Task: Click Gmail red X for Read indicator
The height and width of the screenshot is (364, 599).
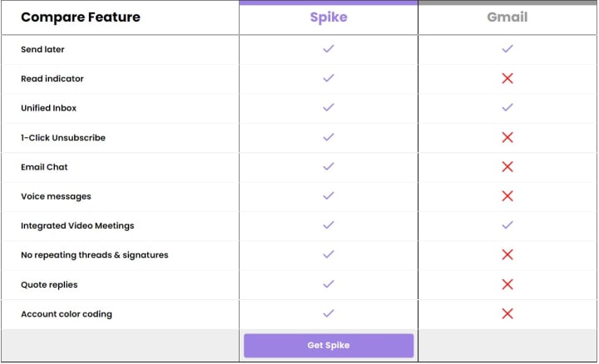Action: [507, 78]
